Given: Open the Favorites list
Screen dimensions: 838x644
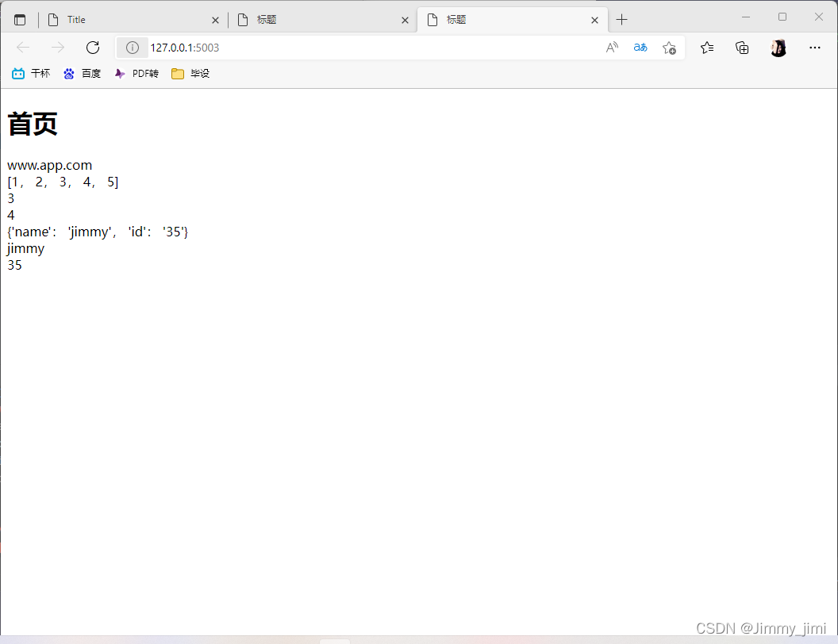Looking at the screenshot, I should click(x=707, y=48).
